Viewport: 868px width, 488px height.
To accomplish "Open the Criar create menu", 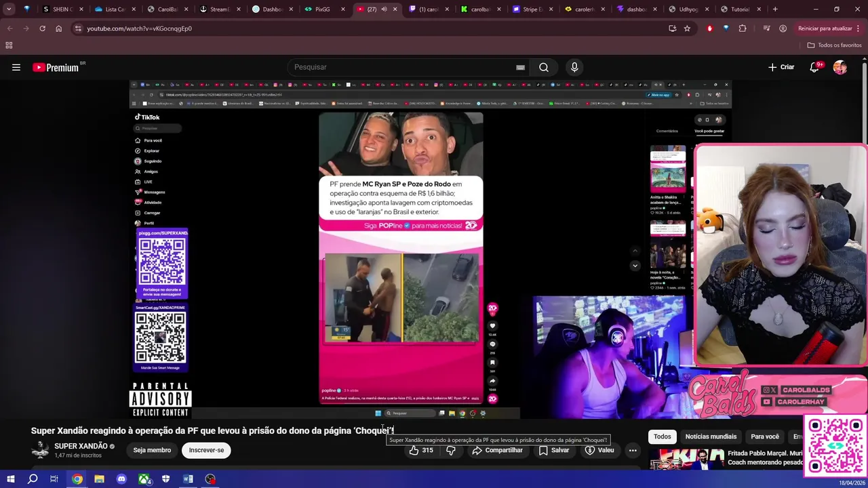I will [781, 67].
